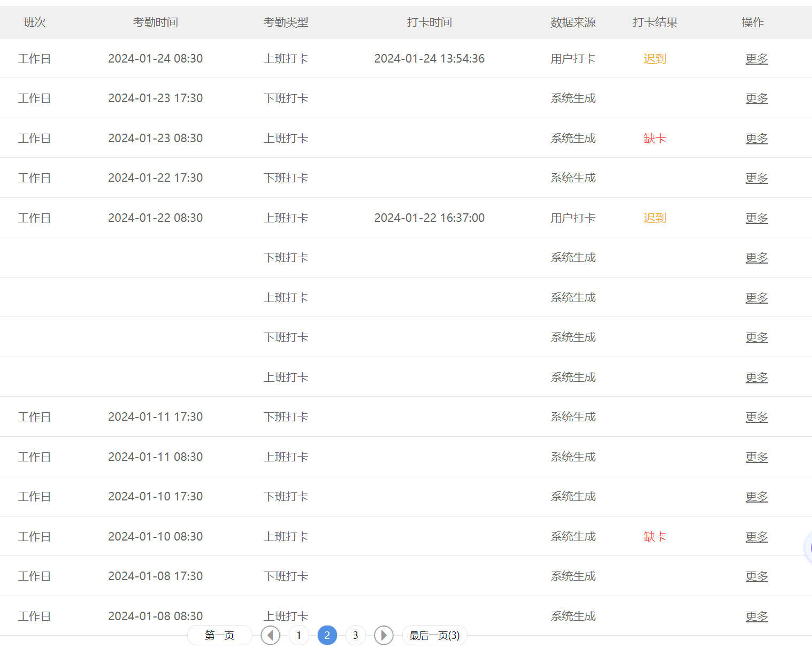
Task: Select current page 2 button
Action: [x=327, y=635]
